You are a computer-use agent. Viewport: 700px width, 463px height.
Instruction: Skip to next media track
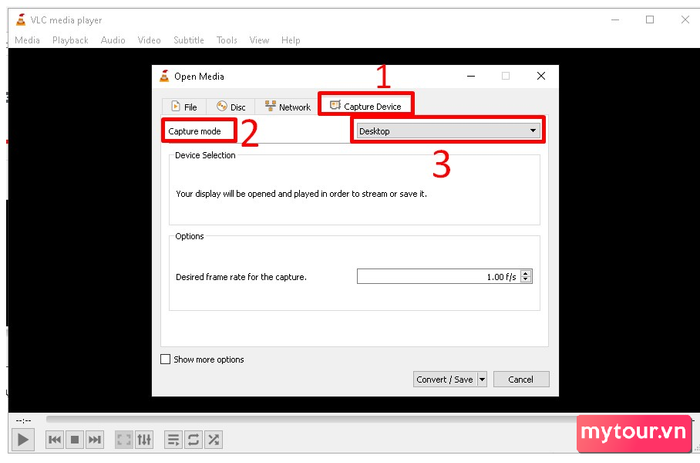94,439
